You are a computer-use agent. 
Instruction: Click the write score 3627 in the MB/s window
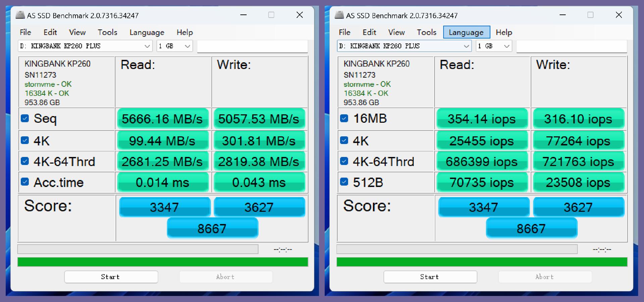pos(259,207)
